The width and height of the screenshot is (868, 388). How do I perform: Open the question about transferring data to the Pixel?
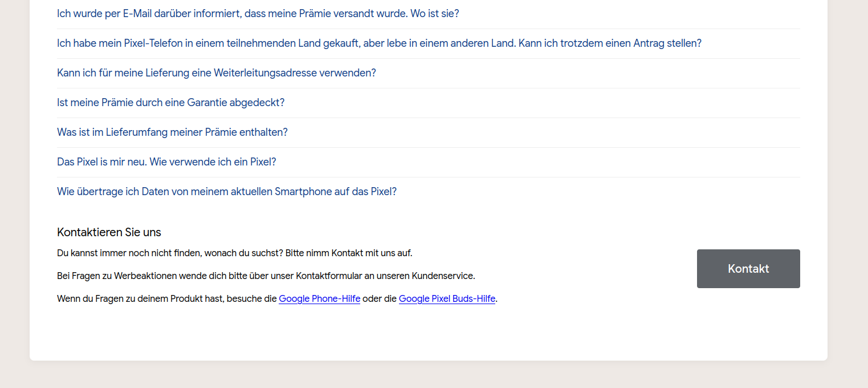coord(227,191)
